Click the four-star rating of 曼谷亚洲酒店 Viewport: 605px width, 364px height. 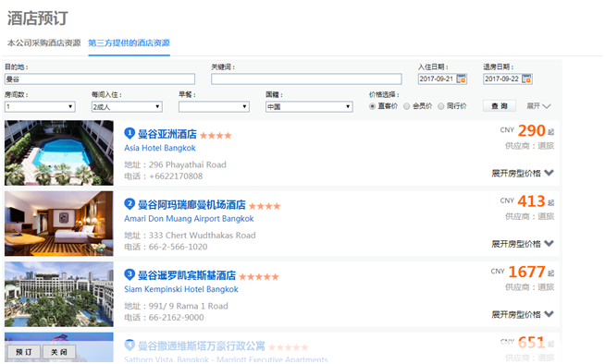click(216, 136)
